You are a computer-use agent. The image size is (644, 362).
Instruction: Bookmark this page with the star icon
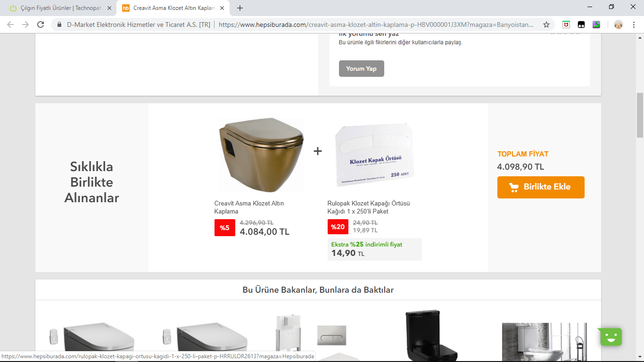546,25
